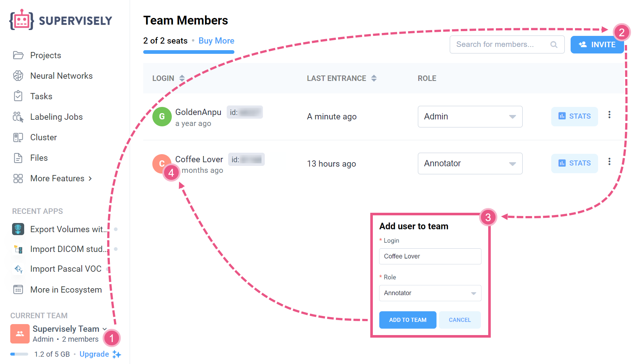This screenshot has height=364, width=638.
Task: Follow the Buy More seats link
Action: 216,41
